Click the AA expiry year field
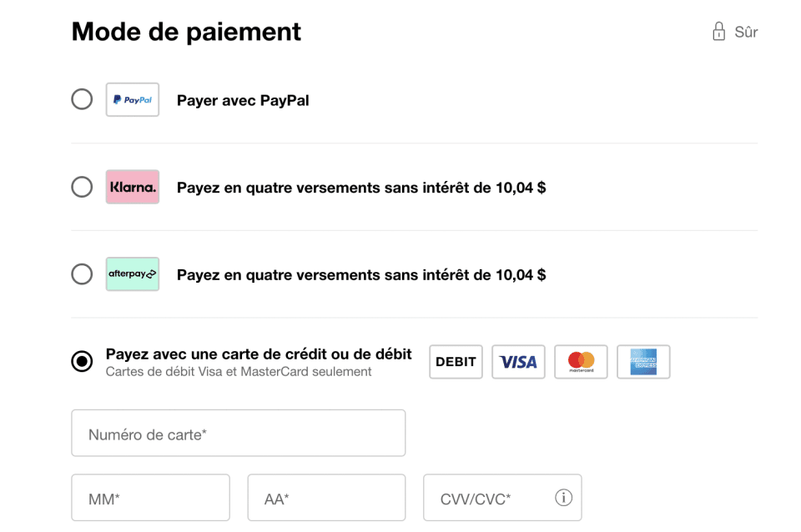 click(326, 499)
